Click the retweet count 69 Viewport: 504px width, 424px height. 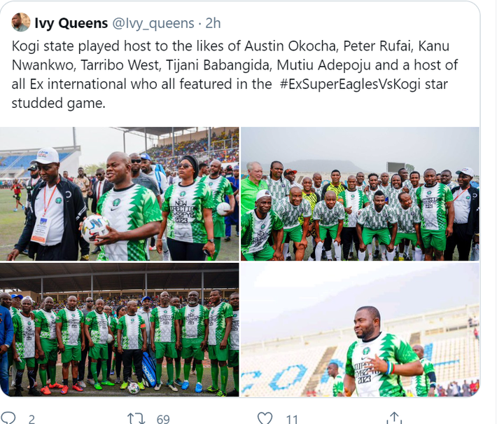point(163,419)
